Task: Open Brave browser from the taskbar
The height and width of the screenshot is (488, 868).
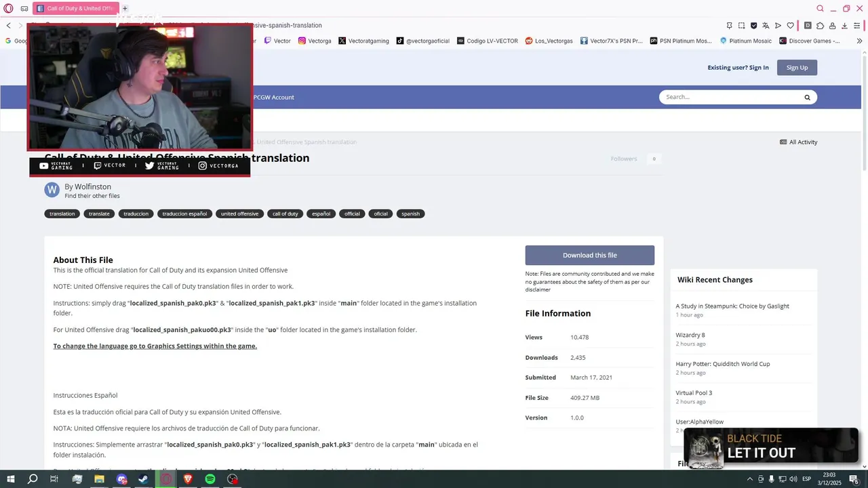Action: click(x=188, y=479)
